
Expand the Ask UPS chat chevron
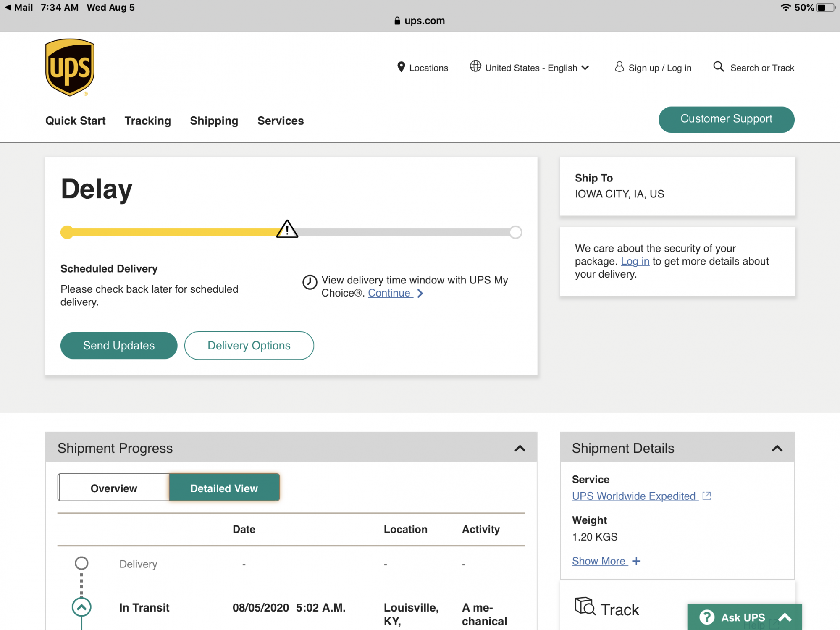click(x=785, y=617)
